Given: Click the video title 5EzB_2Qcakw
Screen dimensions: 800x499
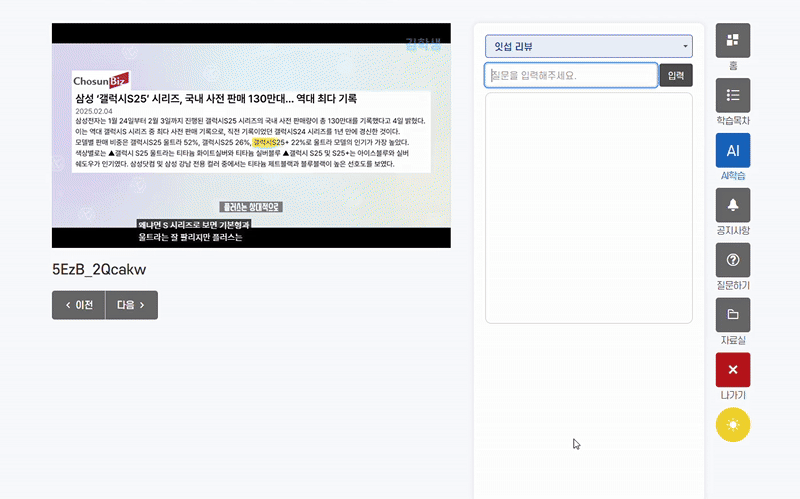Looking at the screenshot, I should 99,269.
